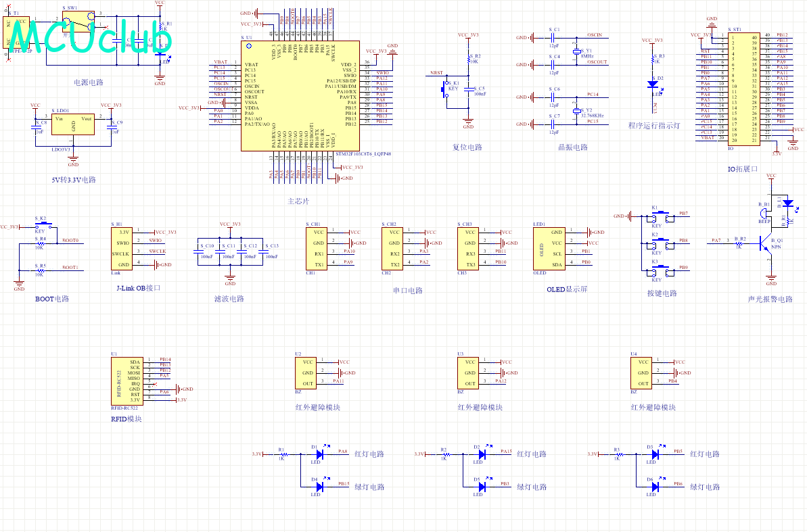This screenshot has width=807, height=532.
Task: Select the S_K2 BOOT key switch
Action: [x=43, y=225]
